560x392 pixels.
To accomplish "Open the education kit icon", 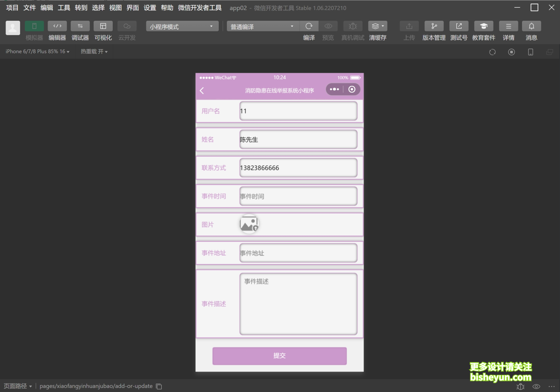I will pos(484,26).
